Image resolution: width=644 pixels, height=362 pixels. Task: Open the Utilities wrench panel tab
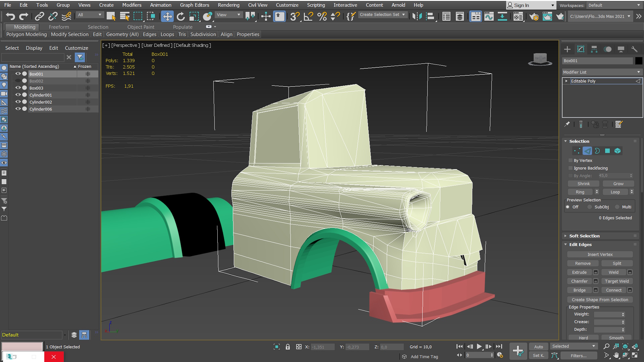(x=634, y=49)
